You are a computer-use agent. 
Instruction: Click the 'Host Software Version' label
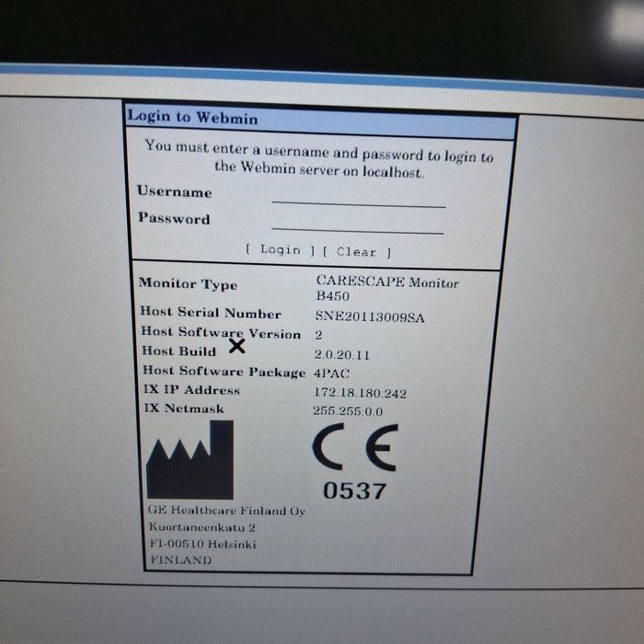[221, 332]
